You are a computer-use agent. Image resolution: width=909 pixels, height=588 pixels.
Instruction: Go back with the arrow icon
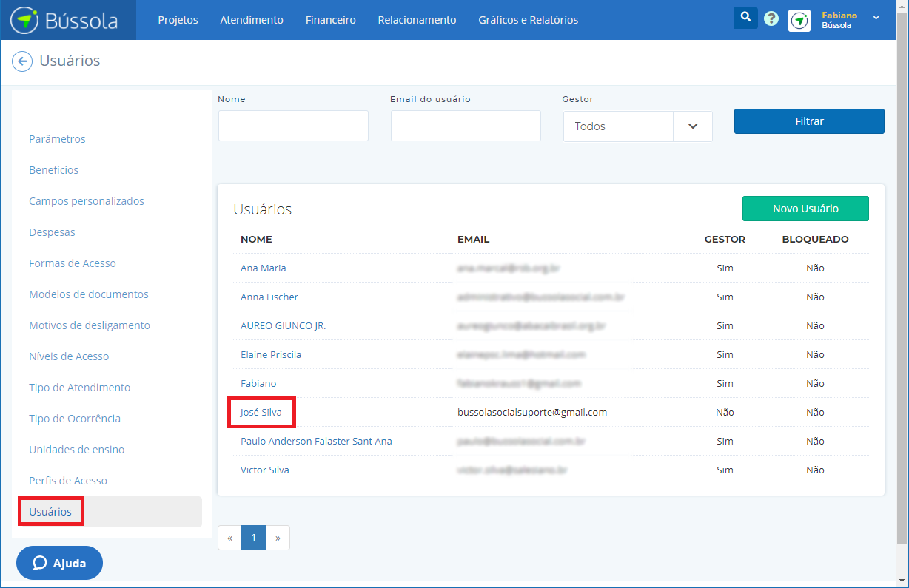[x=22, y=61]
